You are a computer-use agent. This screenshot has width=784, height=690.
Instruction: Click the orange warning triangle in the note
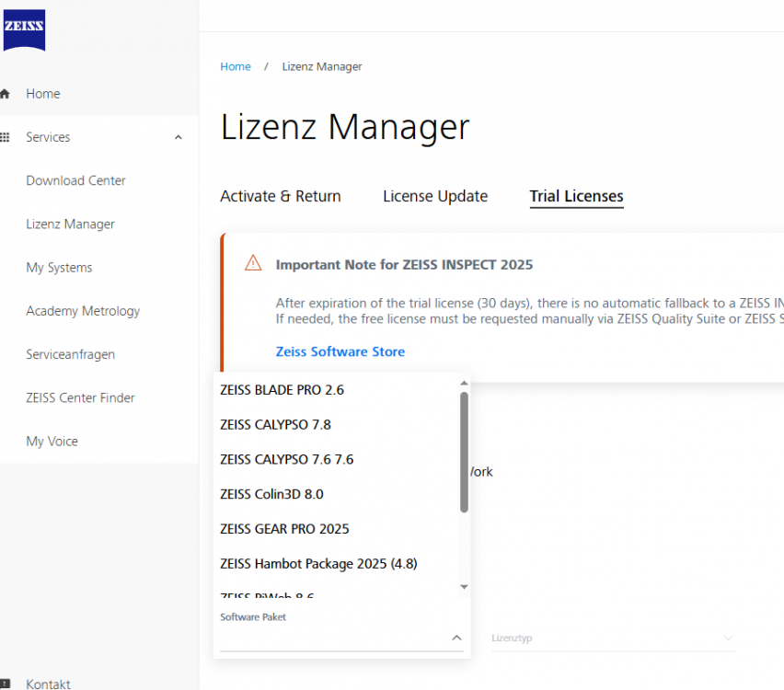252,262
